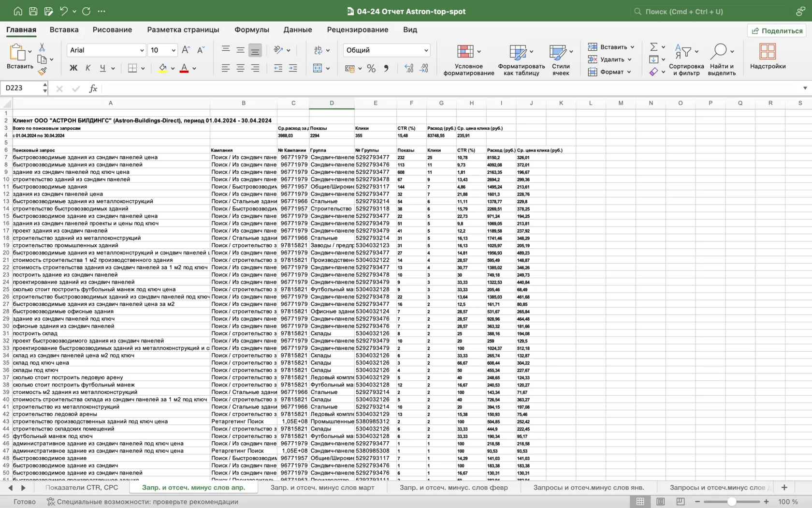
Task: Open the font size dropdown
Action: click(x=174, y=50)
